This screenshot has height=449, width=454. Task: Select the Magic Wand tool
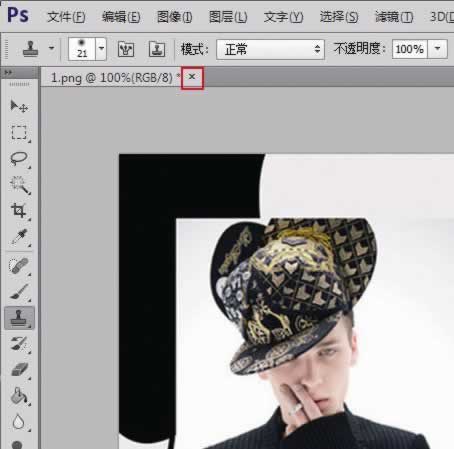(x=19, y=185)
